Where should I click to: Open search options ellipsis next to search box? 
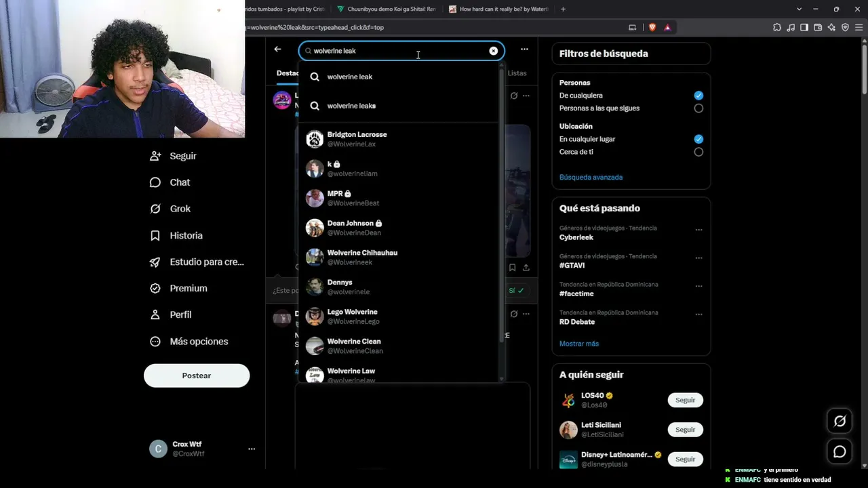click(x=524, y=49)
